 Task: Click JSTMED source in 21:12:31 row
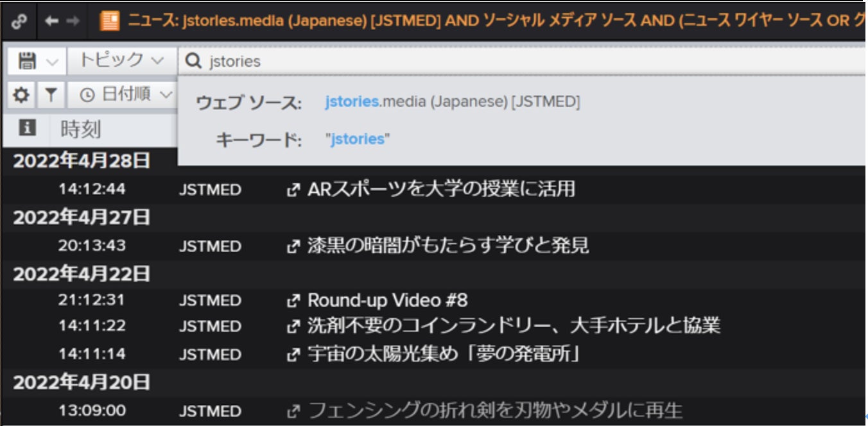coord(211,301)
